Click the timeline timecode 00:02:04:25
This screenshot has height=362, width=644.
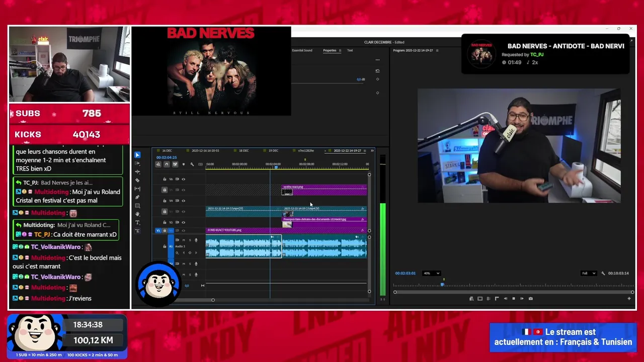[x=167, y=157]
